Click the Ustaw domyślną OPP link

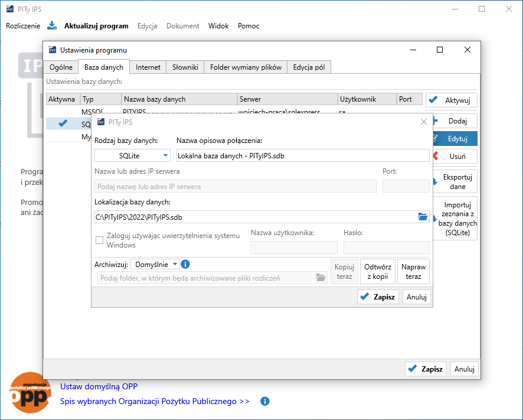point(99,386)
